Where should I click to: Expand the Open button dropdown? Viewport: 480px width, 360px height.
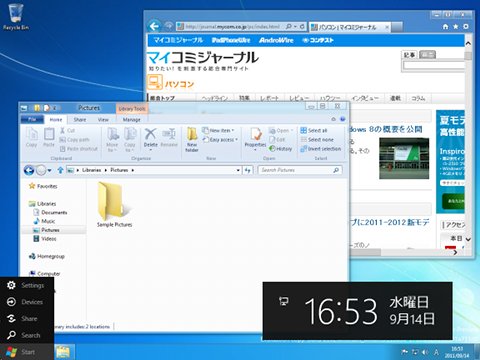281,130
